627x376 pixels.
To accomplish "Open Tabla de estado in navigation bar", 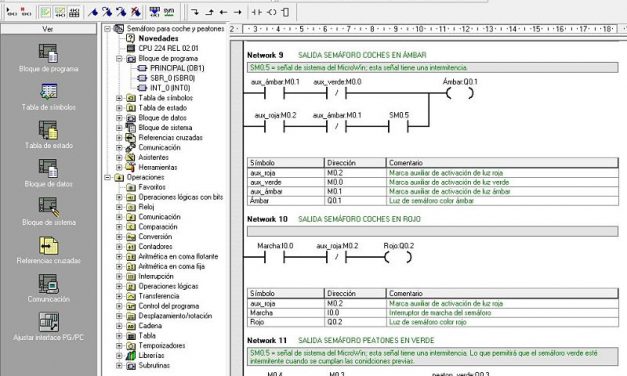I will (48, 135).
